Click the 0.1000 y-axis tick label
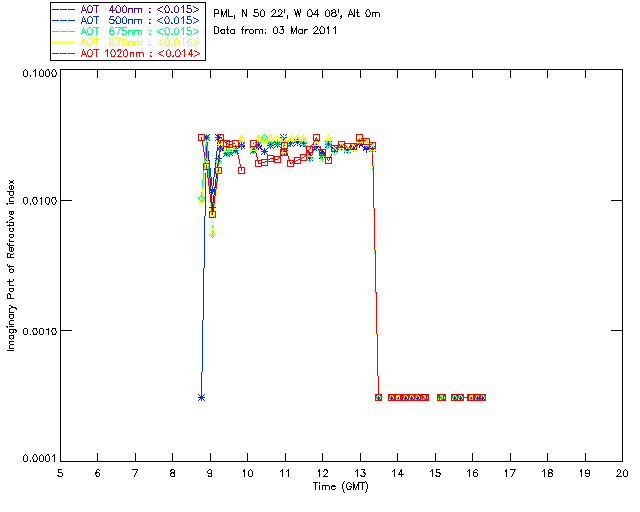Image resolution: width=640 pixels, height=512 pixels. (40, 73)
